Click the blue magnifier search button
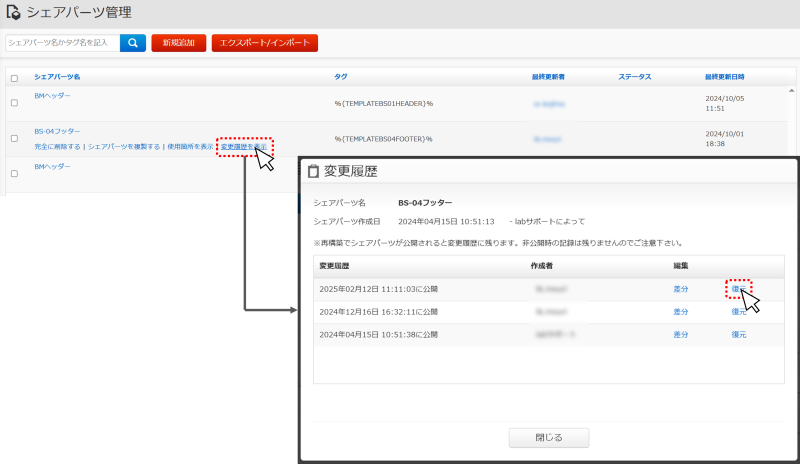 [x=133, y=43]
